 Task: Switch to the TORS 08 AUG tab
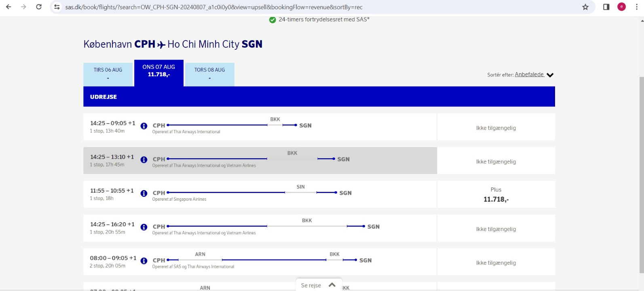point(209,74)
